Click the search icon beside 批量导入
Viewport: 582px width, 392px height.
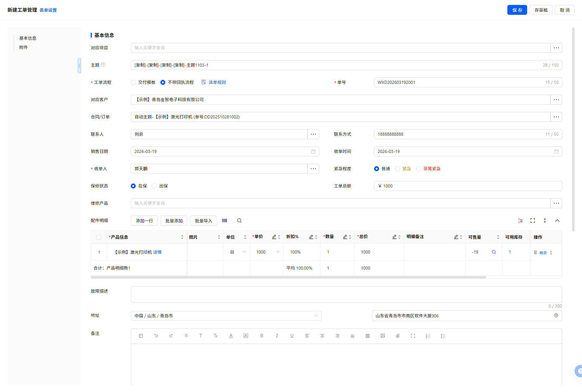click(239, 221)
